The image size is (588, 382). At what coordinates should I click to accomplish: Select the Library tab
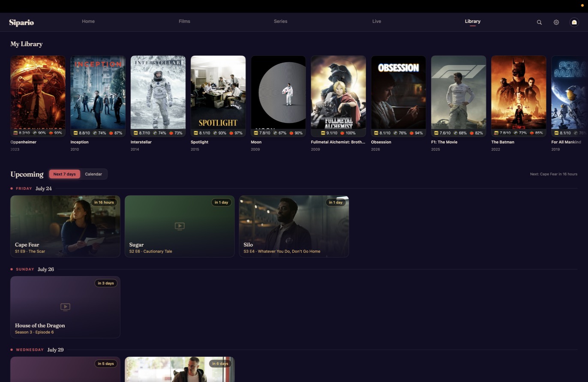click(473, 21)
